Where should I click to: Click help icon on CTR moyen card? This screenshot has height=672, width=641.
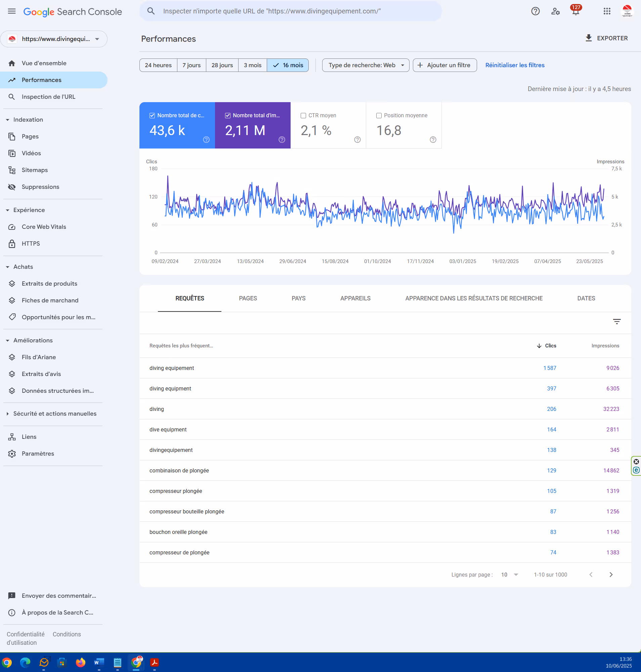pyautogui.click(x=357, y=139)
